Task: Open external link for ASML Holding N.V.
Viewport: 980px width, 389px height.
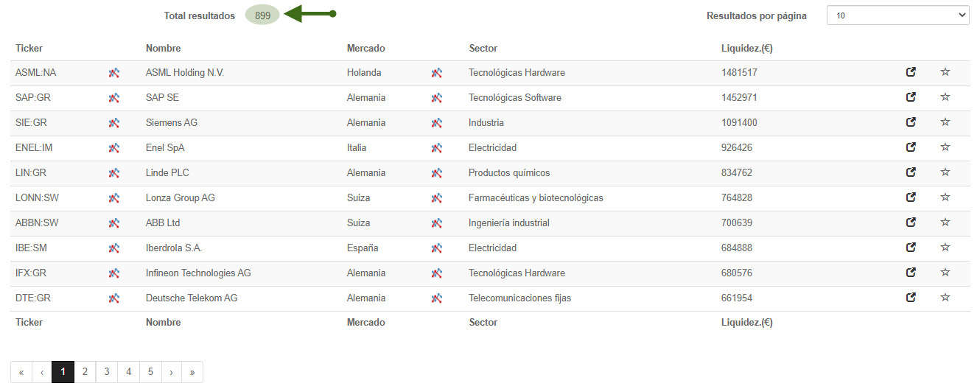Action: (x=911, y=72)
